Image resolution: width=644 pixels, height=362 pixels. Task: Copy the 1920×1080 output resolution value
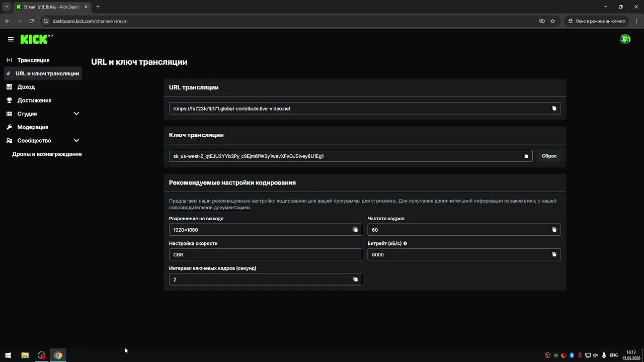click(x=355, y=230)
